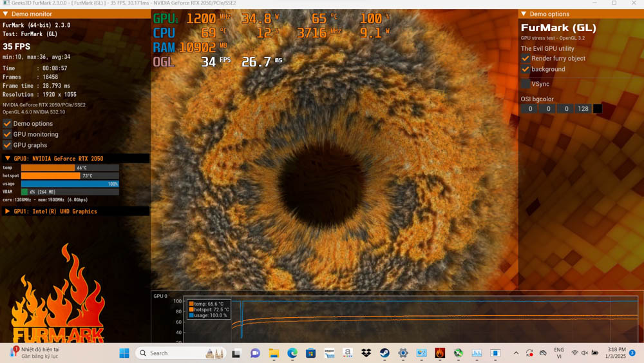
Task: Expand the GPU1 Intel(R) UHD Graphics section
Action: pos(7,211)
